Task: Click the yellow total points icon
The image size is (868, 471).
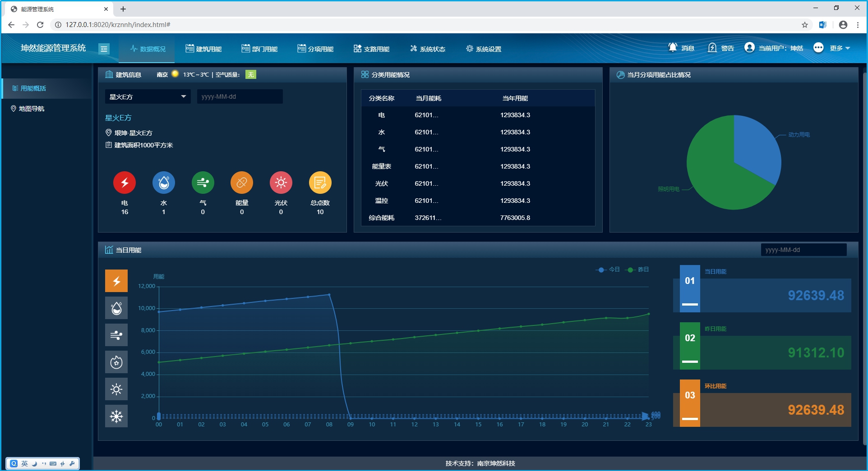Action: pos(320,183)
